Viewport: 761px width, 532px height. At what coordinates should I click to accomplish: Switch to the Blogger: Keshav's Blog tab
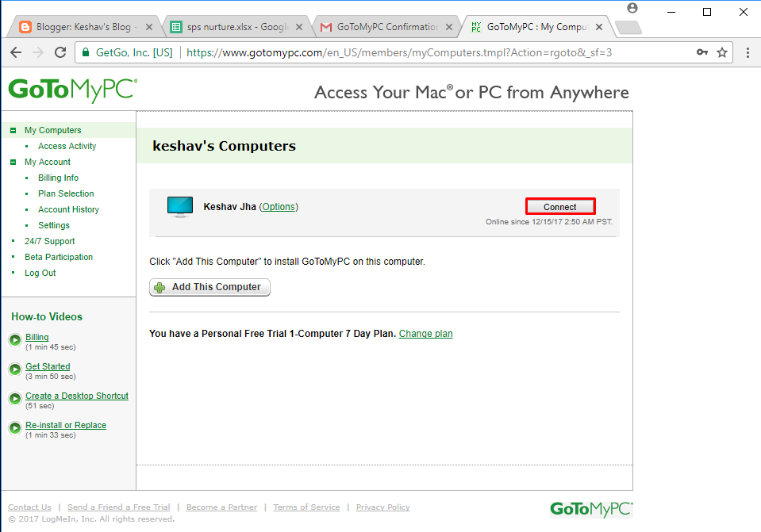(x=79, y=25)
